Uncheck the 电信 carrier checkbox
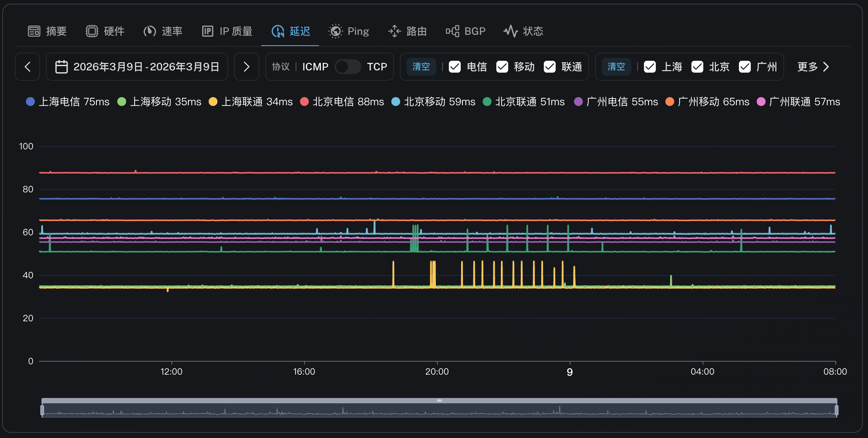The image size is (868, 438). [x=455, y=67]
